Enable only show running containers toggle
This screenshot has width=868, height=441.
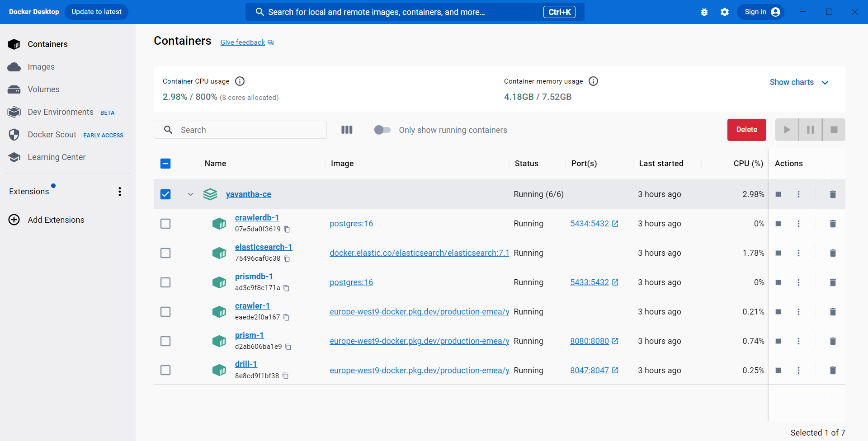(382, 130)
